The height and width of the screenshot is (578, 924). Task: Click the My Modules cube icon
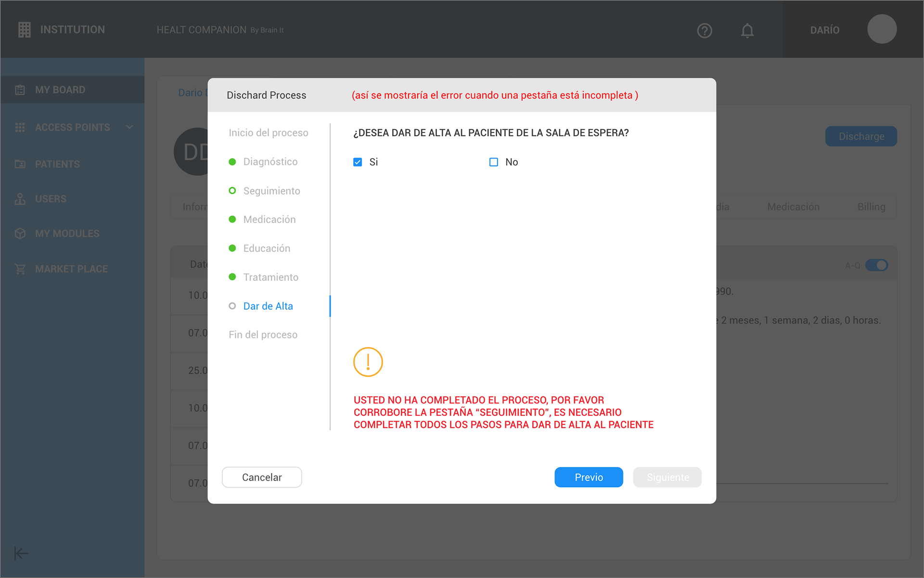20,234
